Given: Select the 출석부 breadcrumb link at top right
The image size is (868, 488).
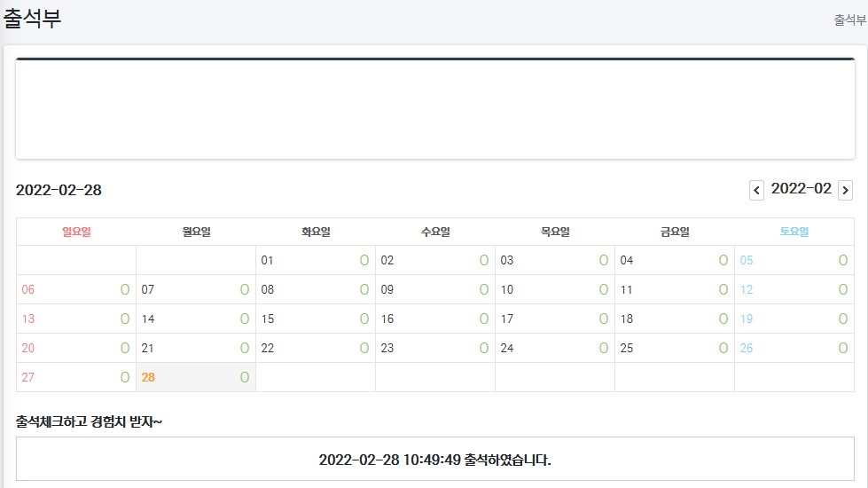Looking at the screenshot, I should (849, 20).
